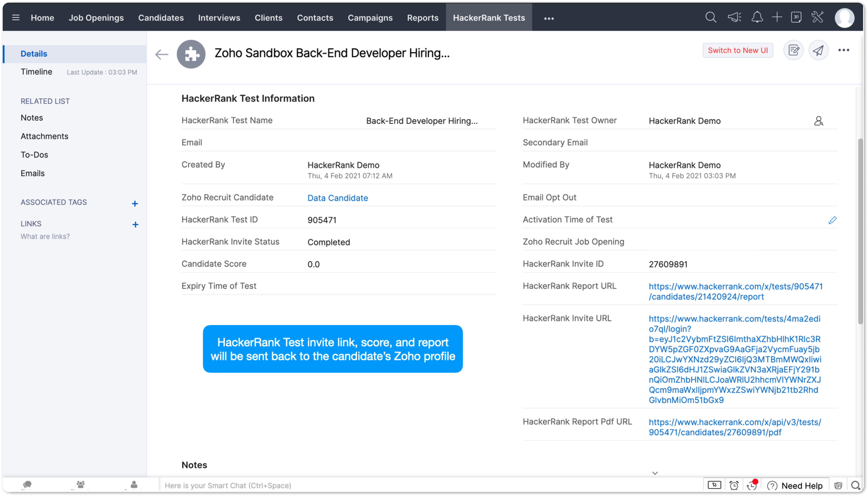
Task: Click the send paper plane icon
Action: click(x=818, y=50)
